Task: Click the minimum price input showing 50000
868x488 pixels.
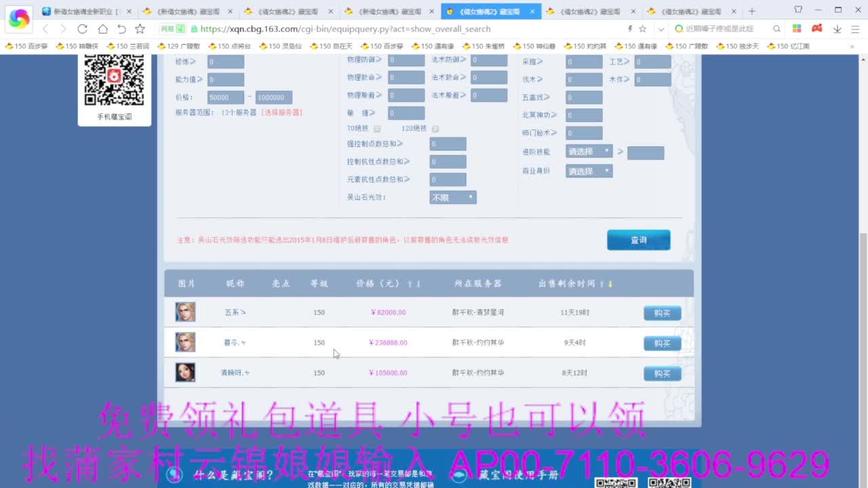Action: (225, 97)
